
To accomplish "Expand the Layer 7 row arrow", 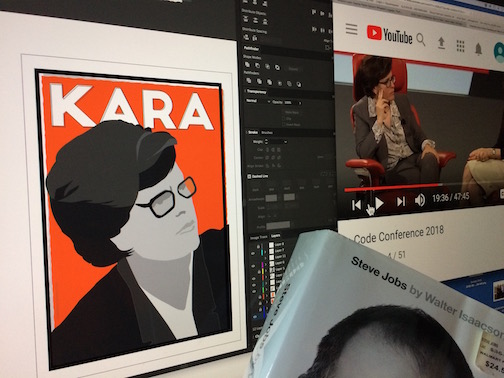I will [266, 252].
